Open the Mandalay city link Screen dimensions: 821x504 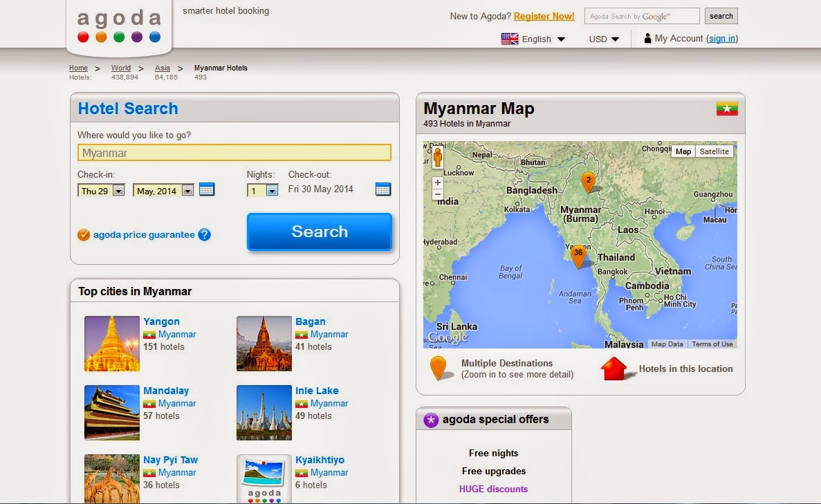click(x=166, y=391)
